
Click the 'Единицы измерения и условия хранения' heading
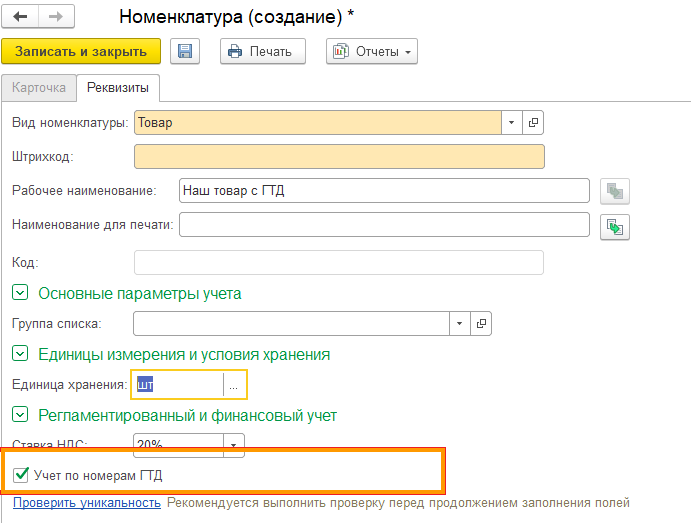(x=184, y=354)
